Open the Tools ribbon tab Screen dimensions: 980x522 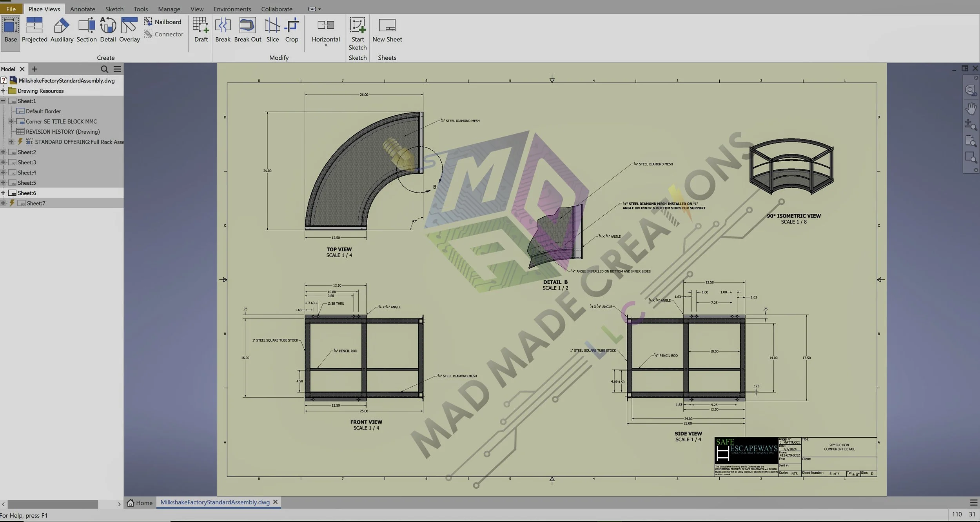[141, 9]
